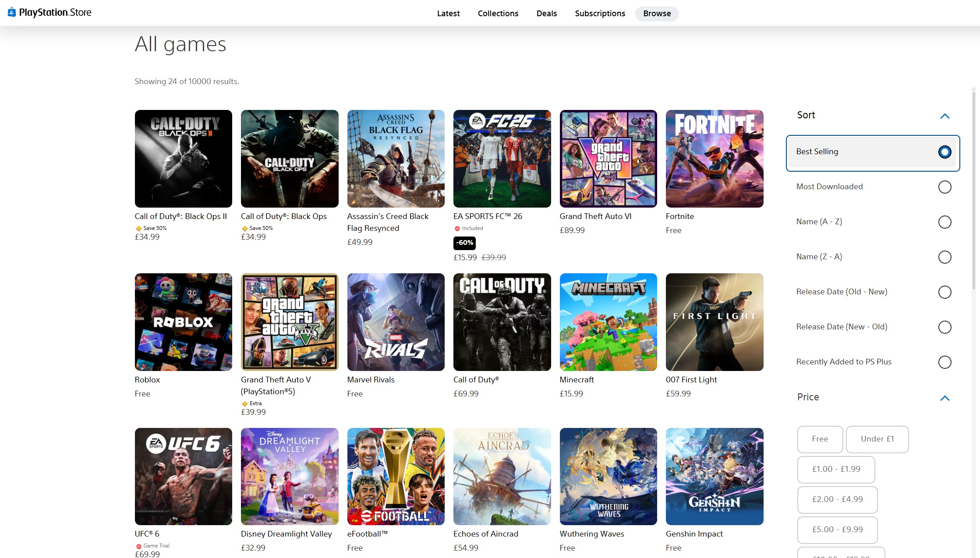Filter by Free price
The image size is (980, 558).
click(x=820, y=439)
